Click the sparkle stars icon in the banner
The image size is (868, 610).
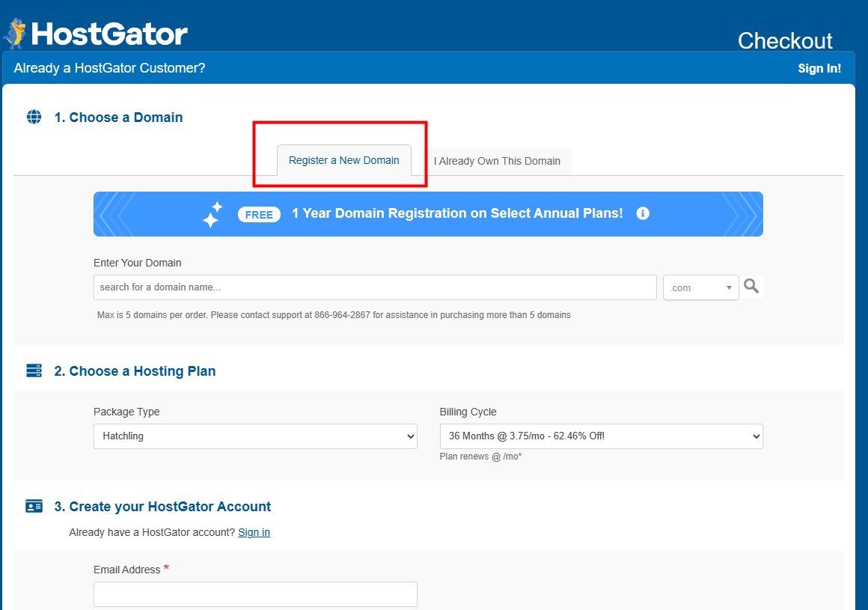click(213, 214)
